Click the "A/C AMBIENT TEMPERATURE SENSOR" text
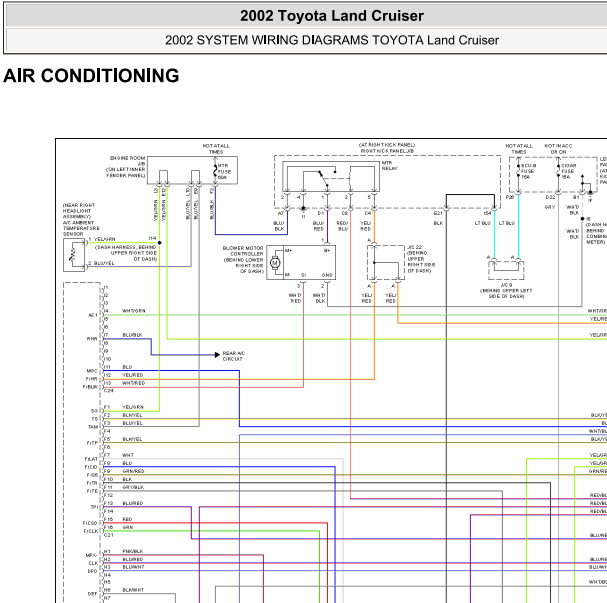 click(x=81, y=228)
